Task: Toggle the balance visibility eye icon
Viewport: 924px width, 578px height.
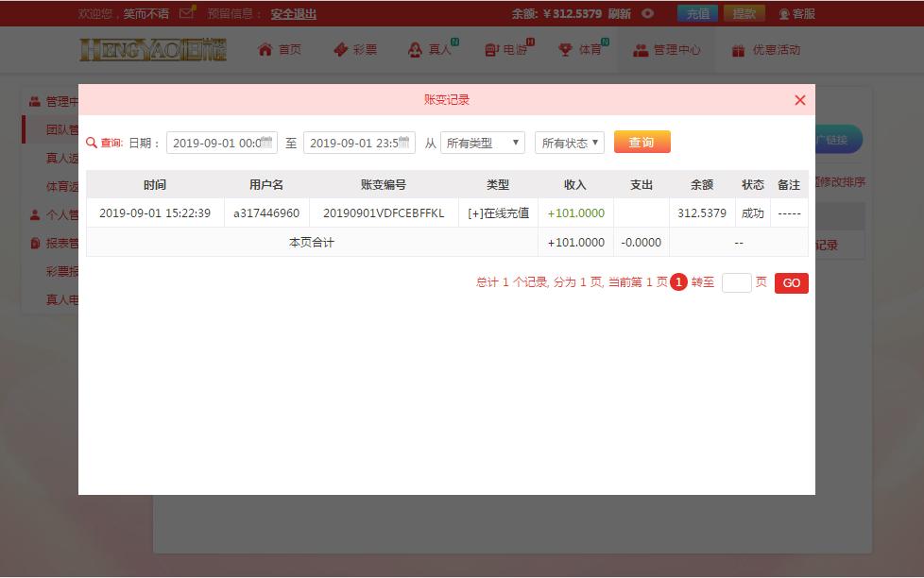Action: point(647,13)
